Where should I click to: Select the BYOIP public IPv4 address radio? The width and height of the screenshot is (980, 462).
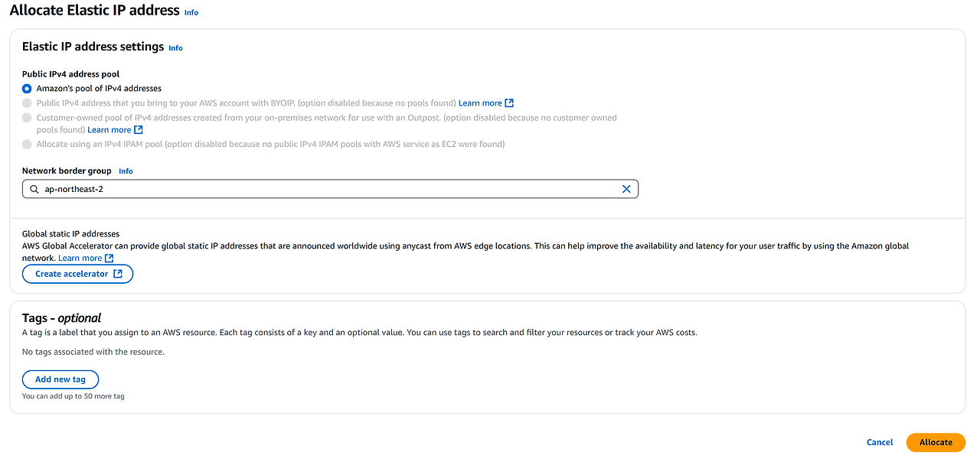(x=27, y=103)
